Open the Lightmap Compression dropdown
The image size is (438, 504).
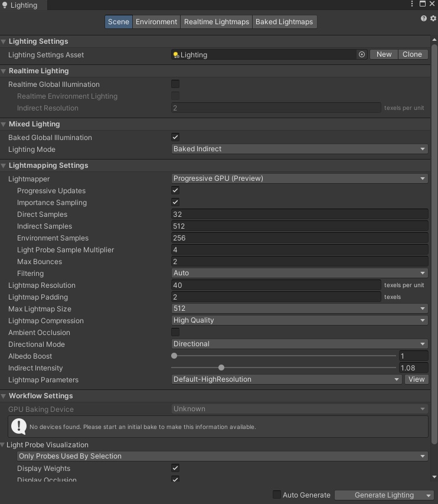tap(300, 320)
